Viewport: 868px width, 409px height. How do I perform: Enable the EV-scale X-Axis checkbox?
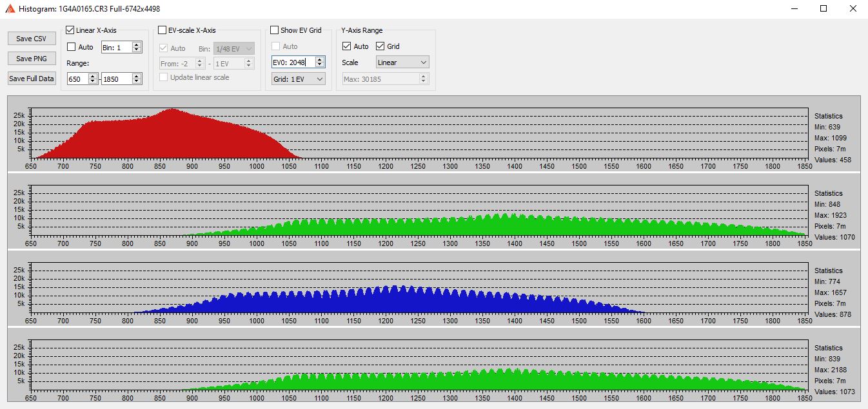click(x=163, y=30)
